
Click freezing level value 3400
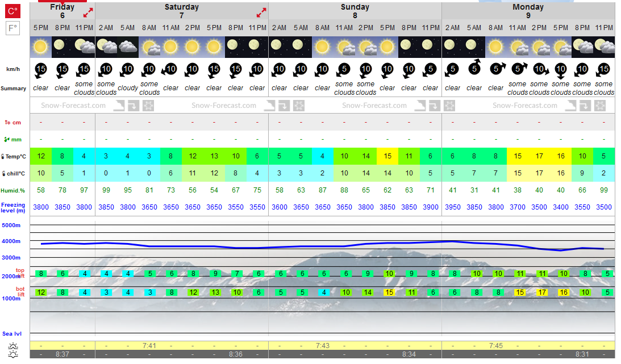560,207
